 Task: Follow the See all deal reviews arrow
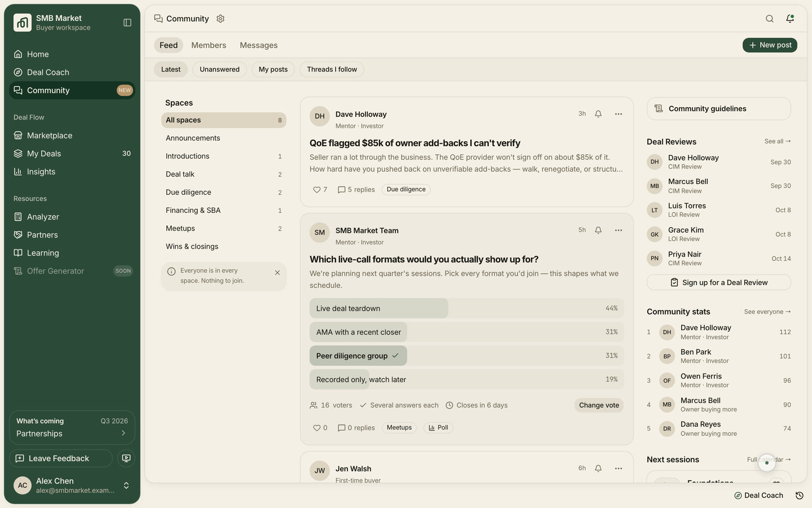click(778, 141)
